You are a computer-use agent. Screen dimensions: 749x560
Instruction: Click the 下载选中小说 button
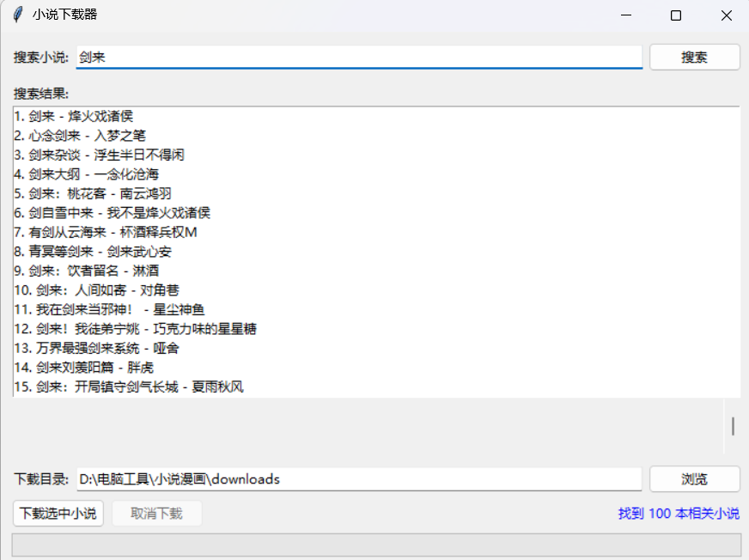[58, 513]
